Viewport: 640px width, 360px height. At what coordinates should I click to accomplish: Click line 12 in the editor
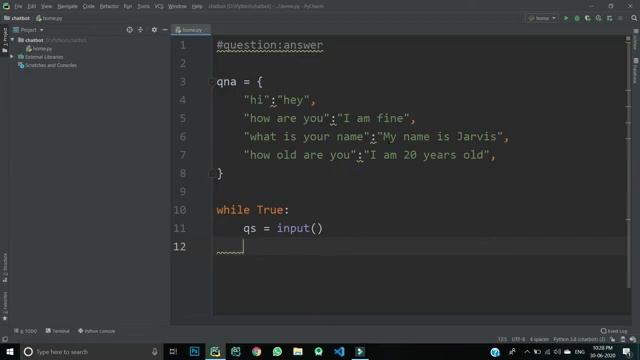pyautogui.click(x=419, y=247)
